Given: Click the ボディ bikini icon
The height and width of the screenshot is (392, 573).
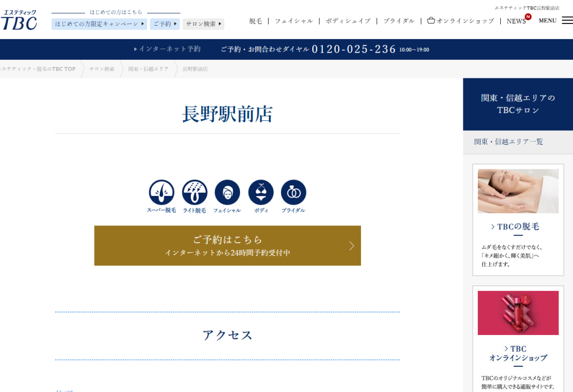Looking at the screenshot, I should click(x=261, y=193).
